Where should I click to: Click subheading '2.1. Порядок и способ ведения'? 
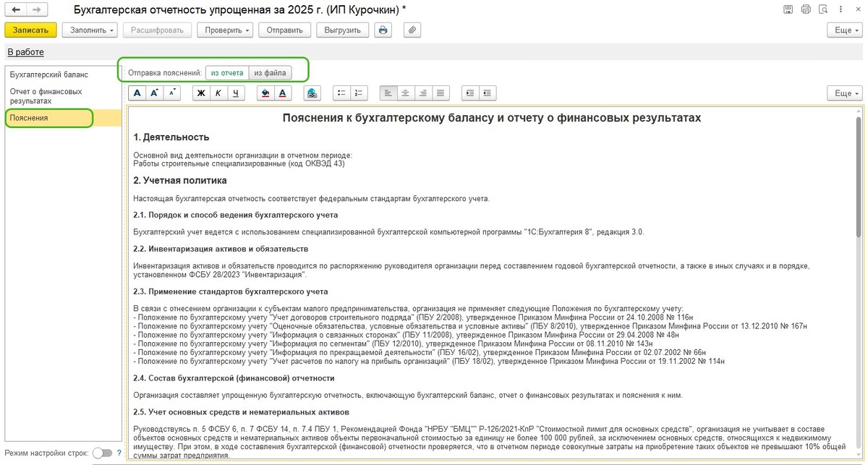[236, 215]
